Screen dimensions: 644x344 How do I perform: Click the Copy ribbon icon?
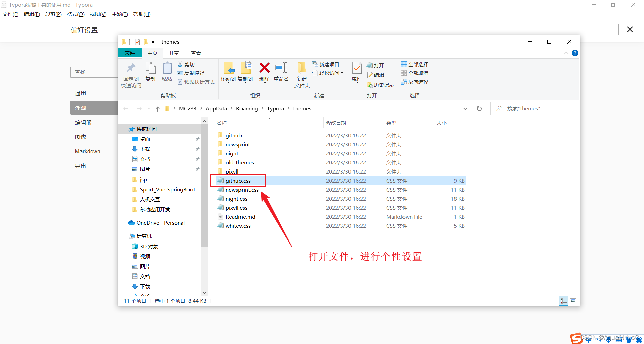150,68
